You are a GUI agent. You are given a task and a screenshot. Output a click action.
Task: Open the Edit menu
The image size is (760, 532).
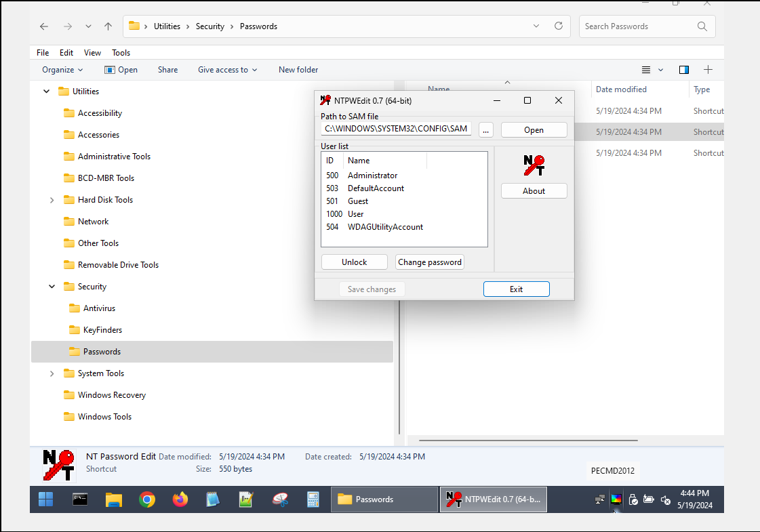pos(66,53)
